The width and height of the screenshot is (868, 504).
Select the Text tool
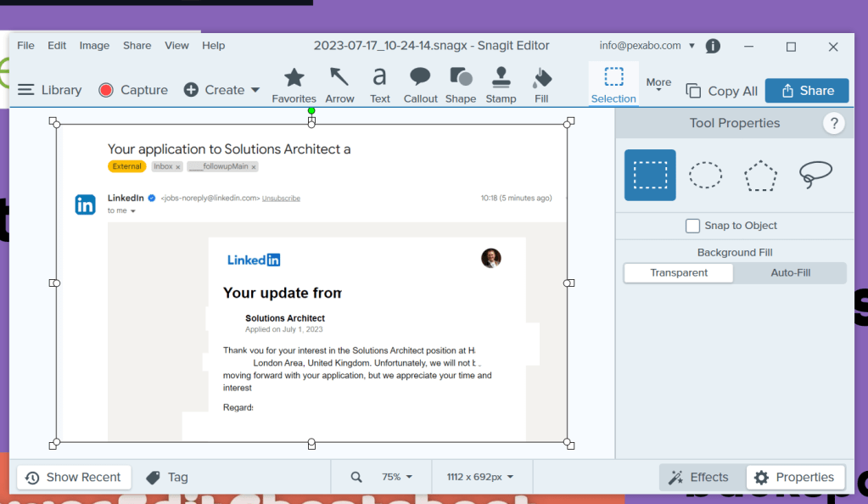click(x=380, y=86)
